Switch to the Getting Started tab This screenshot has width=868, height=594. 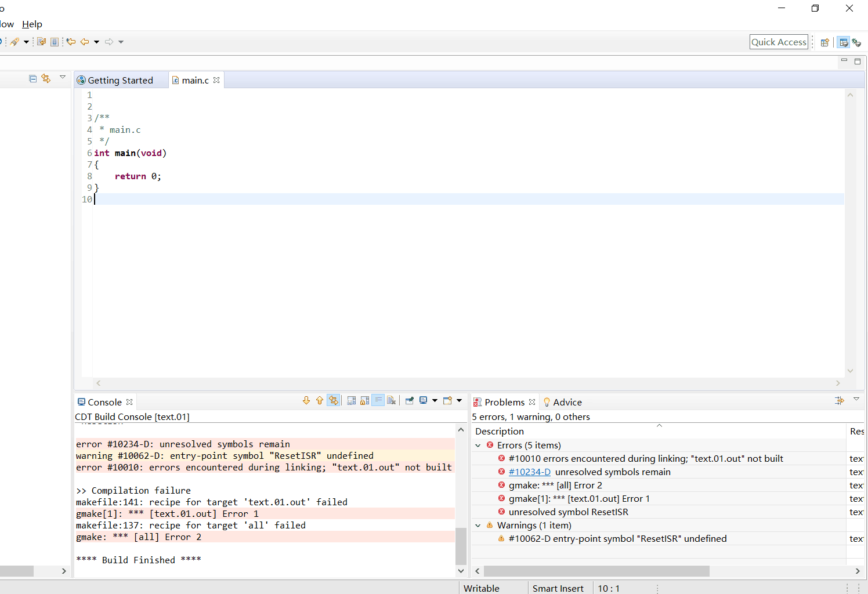[x=120, y=81]
